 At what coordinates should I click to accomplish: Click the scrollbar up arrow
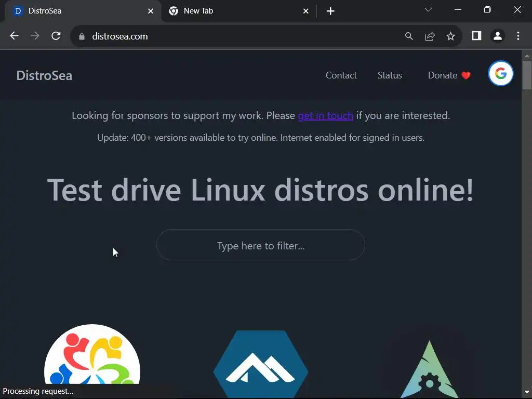[x=527, y=55]
